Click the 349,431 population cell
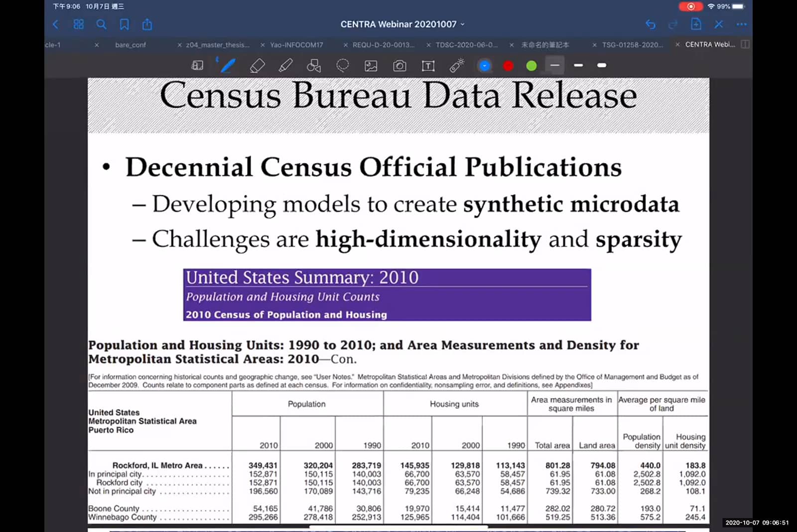This screenshot has height=532, width=797. coord(263,465)
